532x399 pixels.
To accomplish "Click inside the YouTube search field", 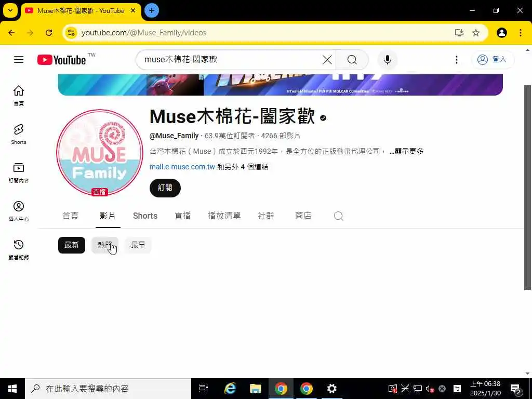I will pos(231,60).
